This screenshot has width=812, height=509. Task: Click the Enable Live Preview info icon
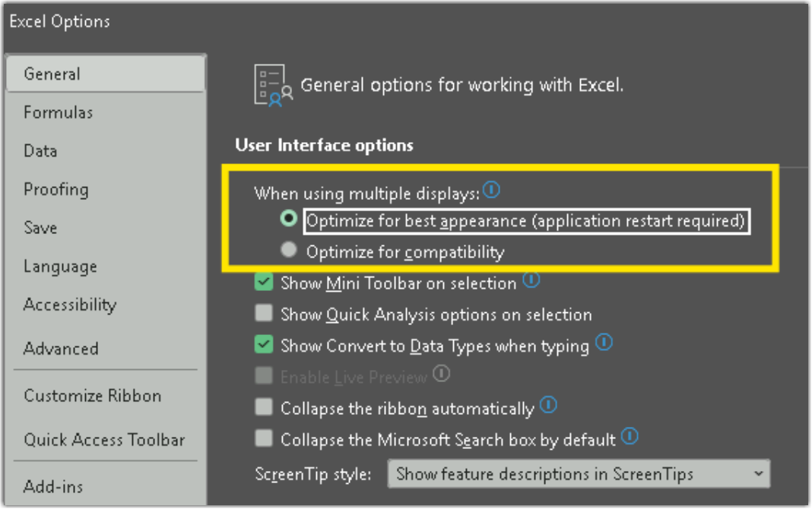coord(442,374)
